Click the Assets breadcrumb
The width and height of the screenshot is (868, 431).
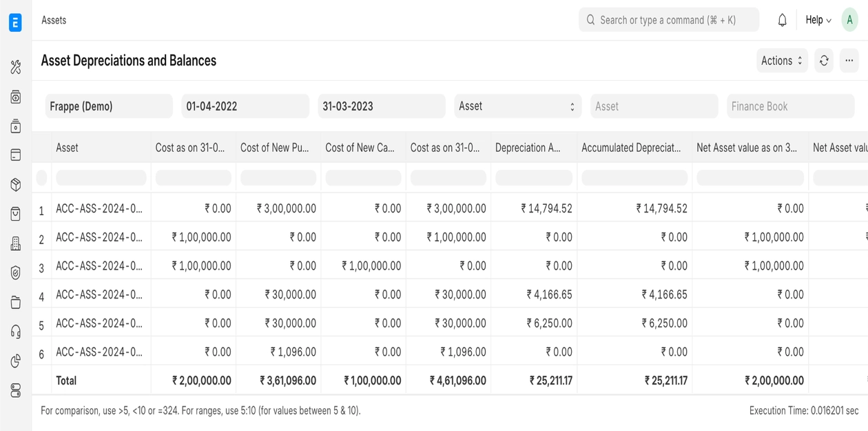(x=54, y=20)
